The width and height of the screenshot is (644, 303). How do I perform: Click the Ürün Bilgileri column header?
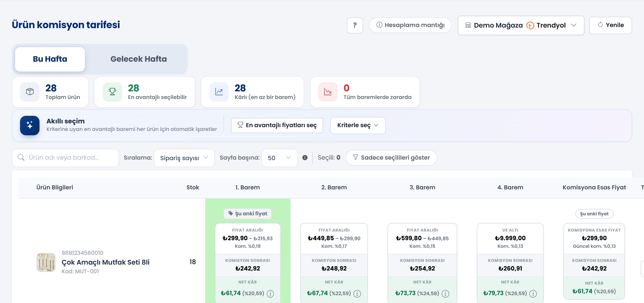tap(55, 187)
